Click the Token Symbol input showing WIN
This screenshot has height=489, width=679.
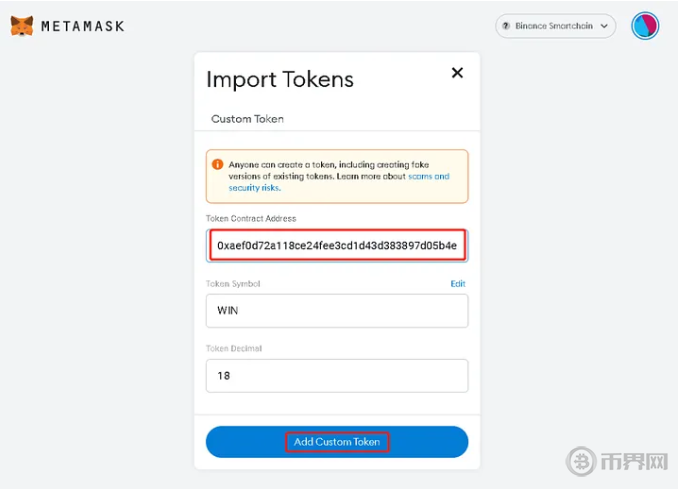336,310
